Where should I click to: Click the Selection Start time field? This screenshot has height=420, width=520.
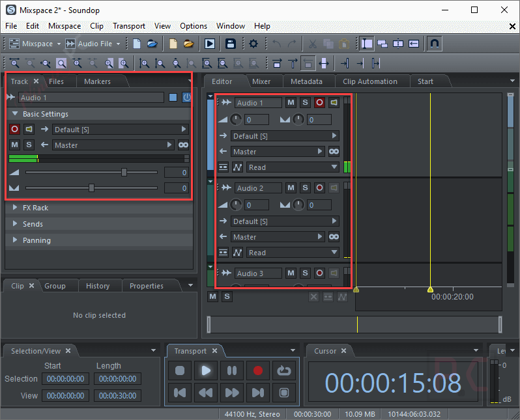pyautogui.click(x=65, y=378)
